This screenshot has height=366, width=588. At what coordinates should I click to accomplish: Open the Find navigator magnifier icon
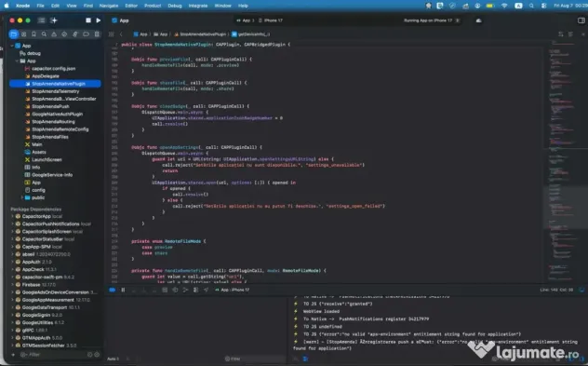pyautogui.click(x=44, y=34)
